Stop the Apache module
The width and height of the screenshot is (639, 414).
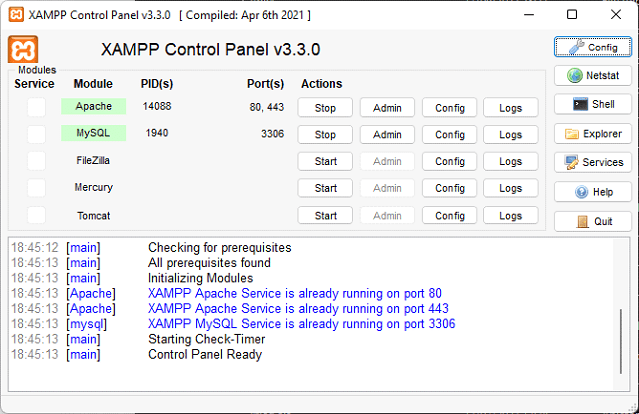pos(325,108)
